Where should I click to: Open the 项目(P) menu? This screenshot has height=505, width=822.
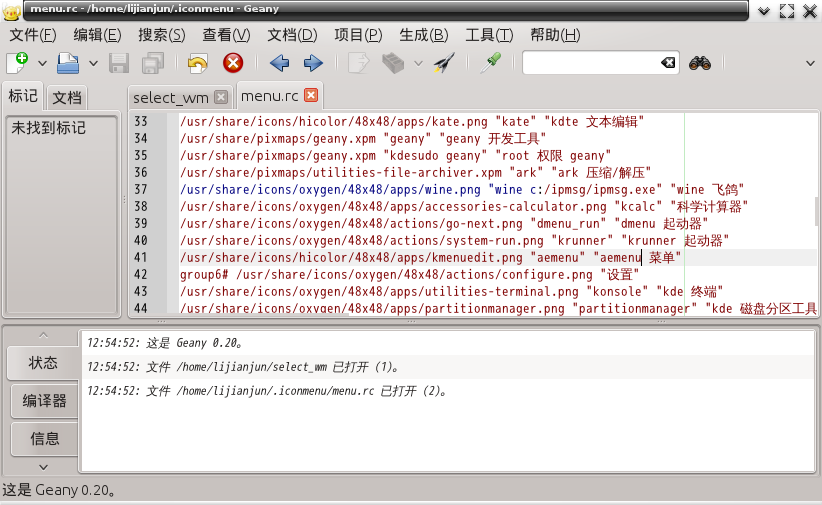pos(359,35)
